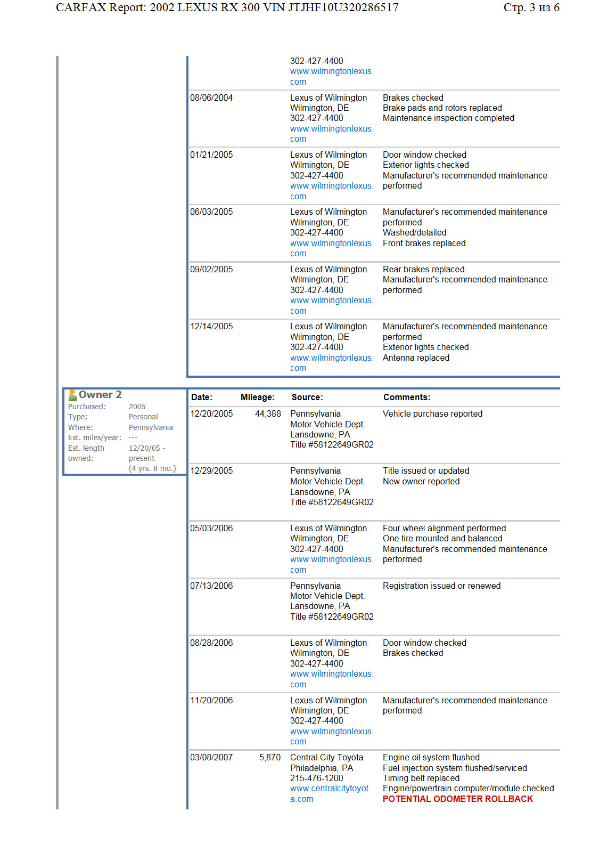Click 'Engine oil system flushed' comment
Viewport: 616px width, 852px height.
click(431, 758)
